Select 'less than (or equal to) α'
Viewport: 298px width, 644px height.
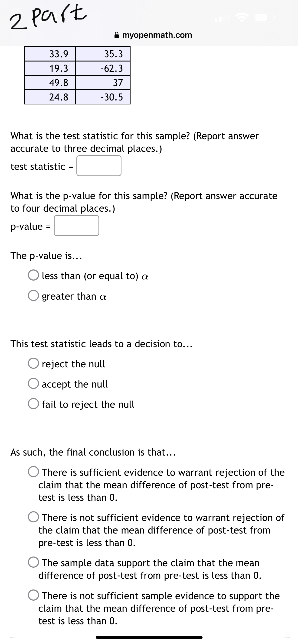pos(33,276)
